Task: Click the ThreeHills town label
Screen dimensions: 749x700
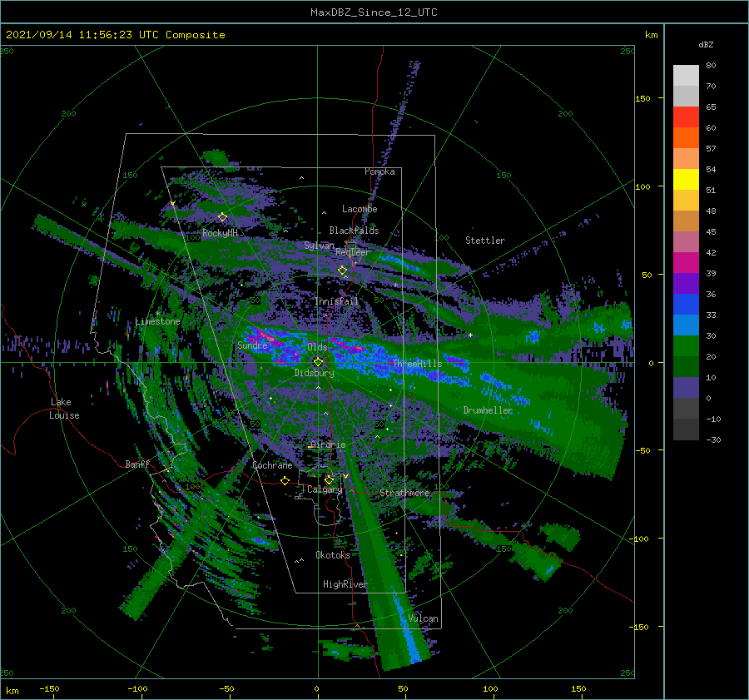Action: (417, 364)
